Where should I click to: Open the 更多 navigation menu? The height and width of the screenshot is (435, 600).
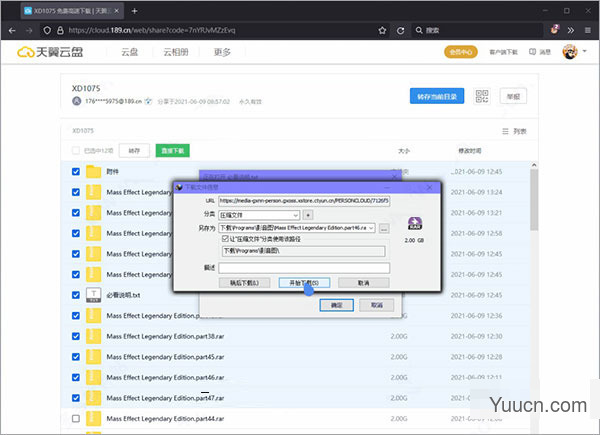coord(222,52)
